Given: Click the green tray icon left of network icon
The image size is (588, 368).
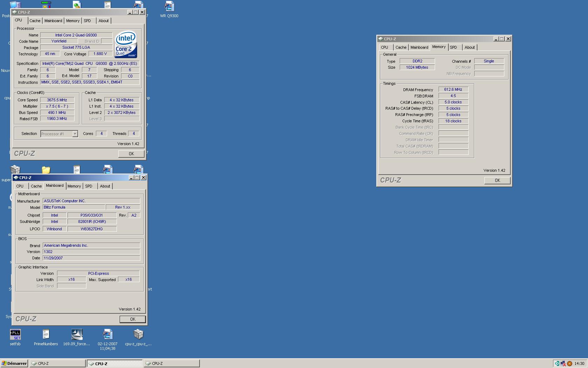Looking at the screenshot, I should (557, 363).
